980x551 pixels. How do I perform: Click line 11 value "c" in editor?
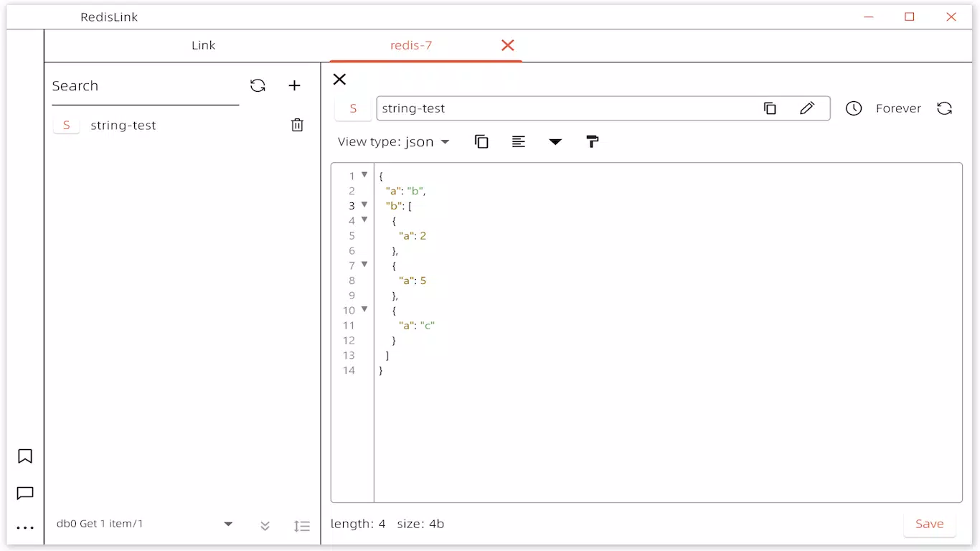[428, 325]
